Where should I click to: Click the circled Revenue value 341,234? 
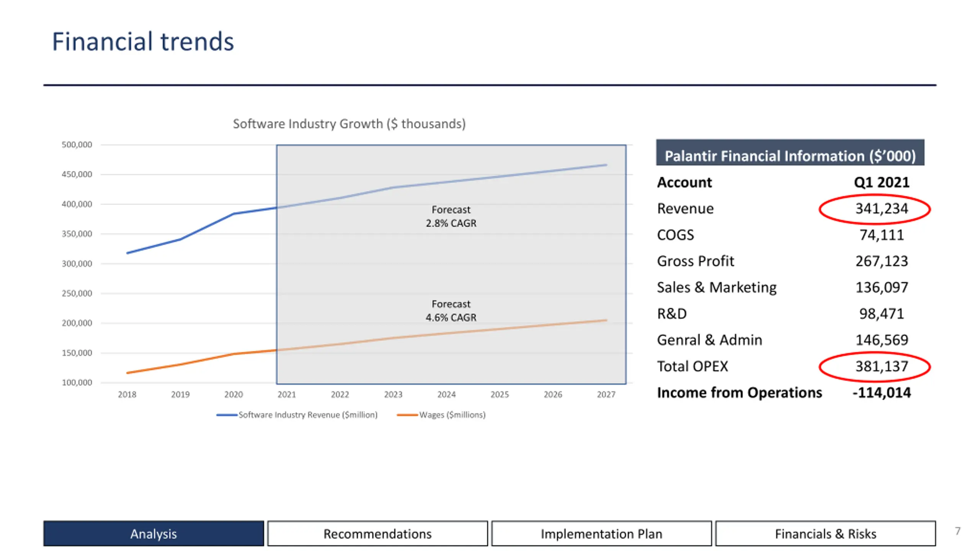(881, 209)
